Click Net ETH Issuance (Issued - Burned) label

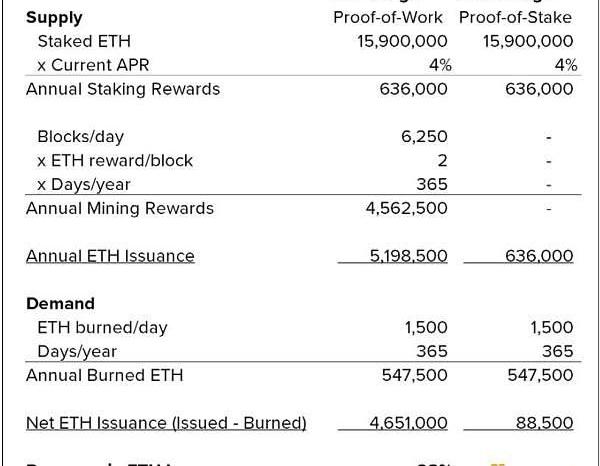(166, 423)
